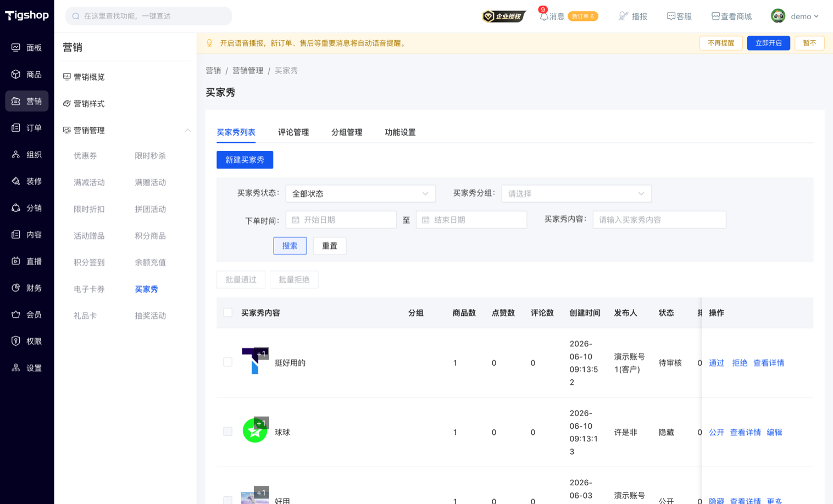This screenshot has width=833, height=504.
Task: Open the 权限 permissions sidebar icon
Action: 16,341
